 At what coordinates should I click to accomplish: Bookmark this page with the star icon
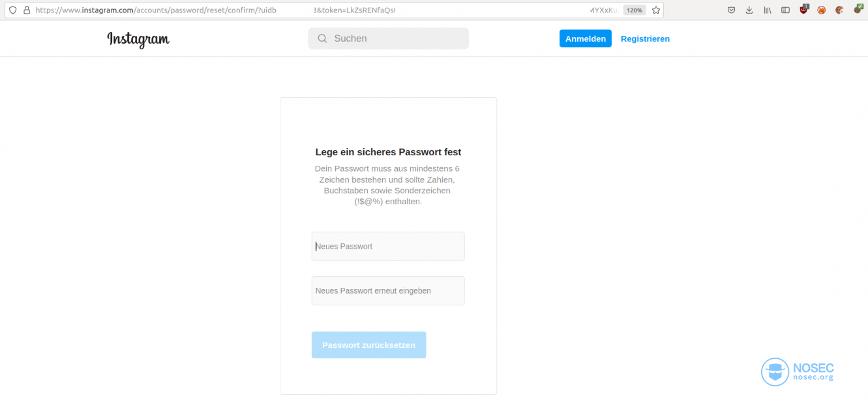pos(656,10)
